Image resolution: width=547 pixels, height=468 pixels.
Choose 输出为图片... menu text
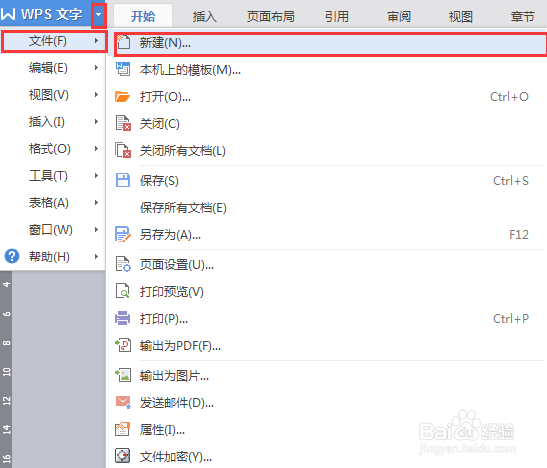[174, 376]
